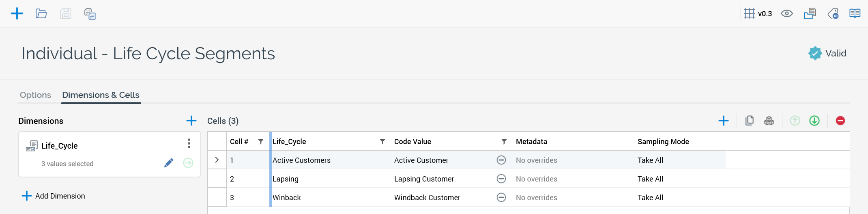The width and height of the screenshot is (868, 214).
Task: Open Life_Cycle column filter
Action: (382, 142)
